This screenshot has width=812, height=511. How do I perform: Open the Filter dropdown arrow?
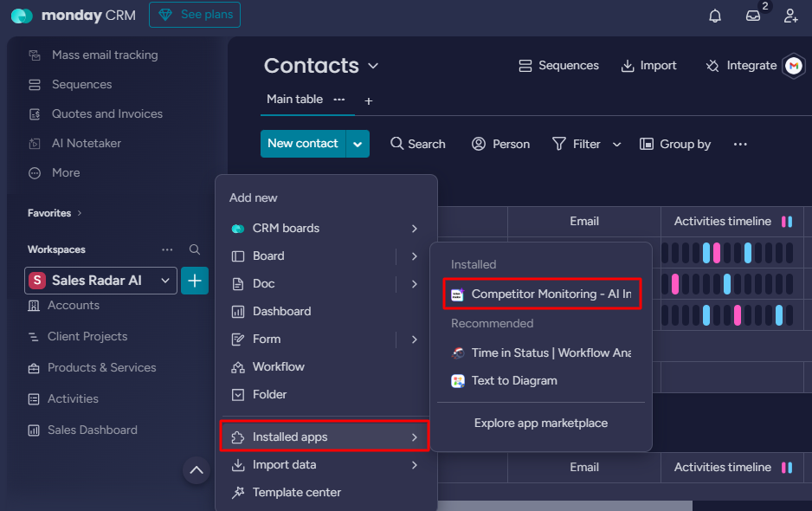(x=616, y=145)
